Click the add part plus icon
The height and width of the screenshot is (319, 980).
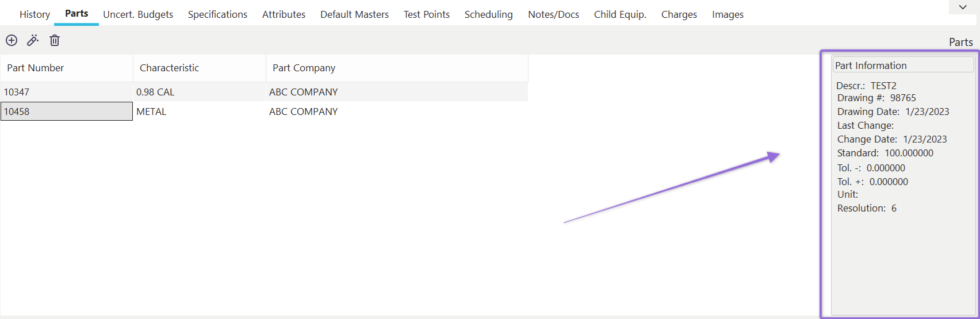(12, 40)
